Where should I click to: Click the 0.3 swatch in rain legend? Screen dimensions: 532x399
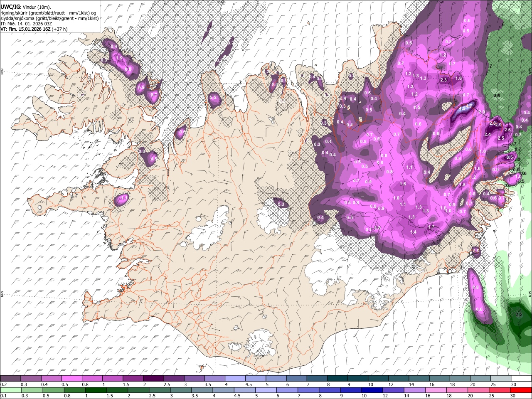coord(32,390)
